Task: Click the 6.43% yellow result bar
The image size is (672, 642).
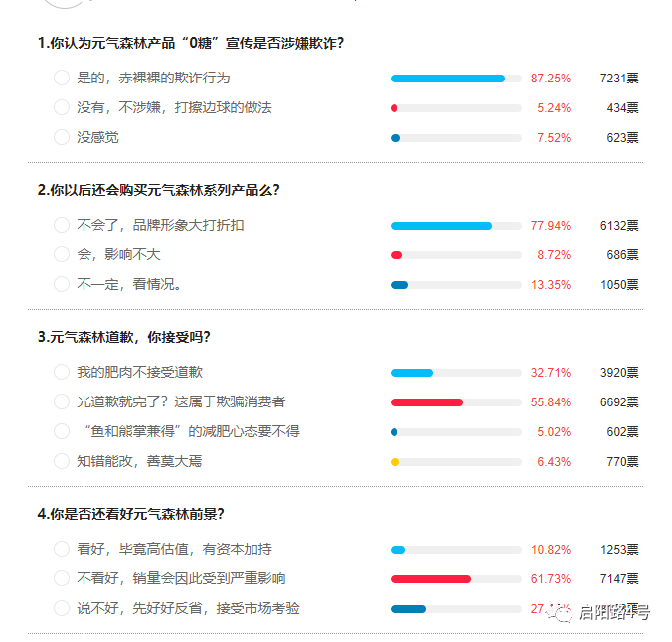Action: pos(456,462)
